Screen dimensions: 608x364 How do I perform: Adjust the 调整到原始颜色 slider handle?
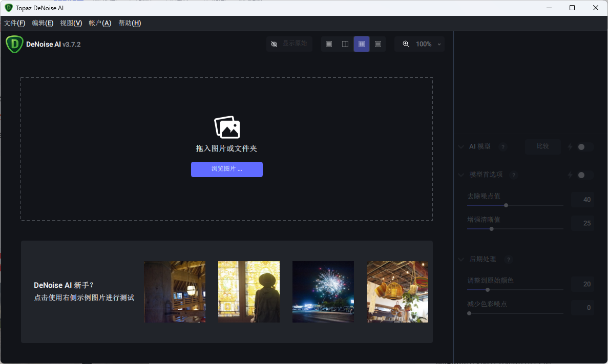click(488, 290)
